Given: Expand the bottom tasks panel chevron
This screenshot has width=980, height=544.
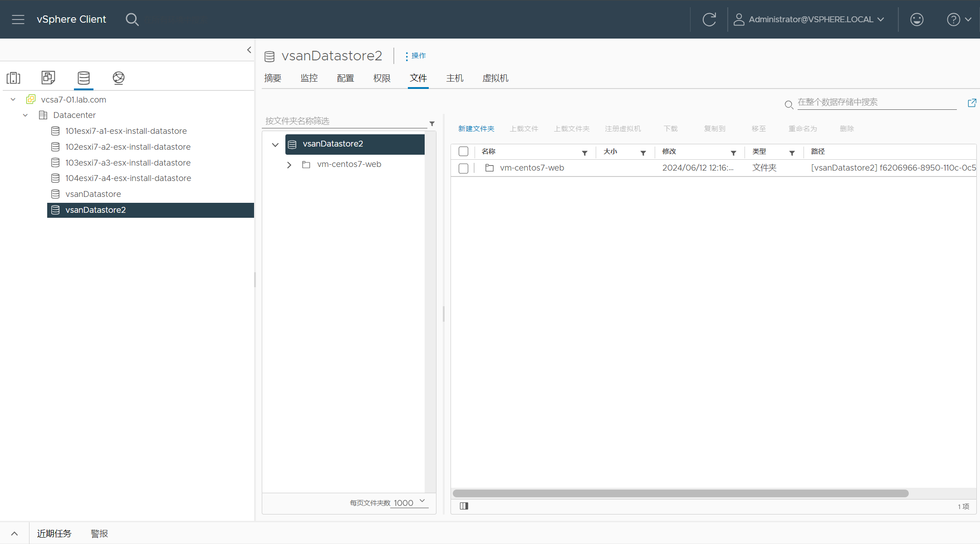Looking at the screenshot, I should (x=15, y=534).
